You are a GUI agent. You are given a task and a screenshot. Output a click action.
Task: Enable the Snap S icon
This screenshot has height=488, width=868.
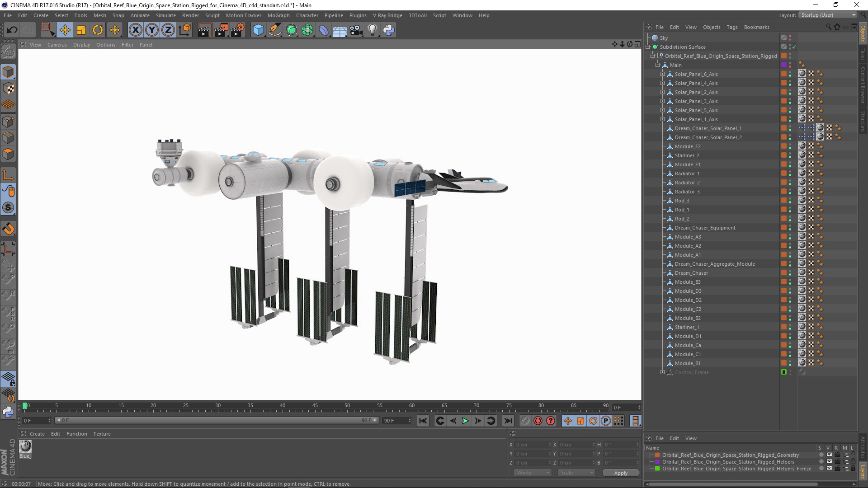point(8,208)
